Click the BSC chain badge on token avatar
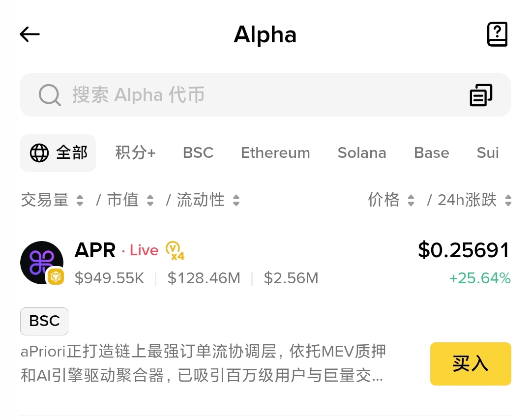Viewport: 531px width, 420px height. (56, 277)
